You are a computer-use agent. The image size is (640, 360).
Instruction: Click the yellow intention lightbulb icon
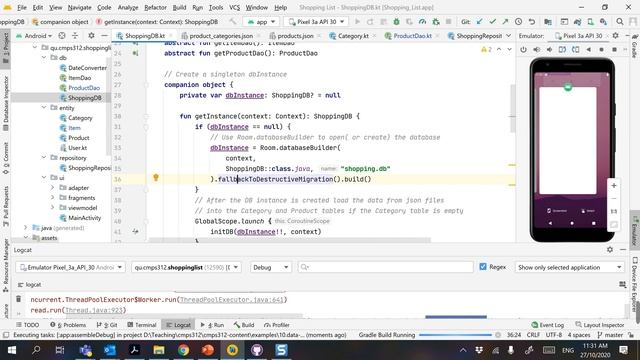click(156, 178)
